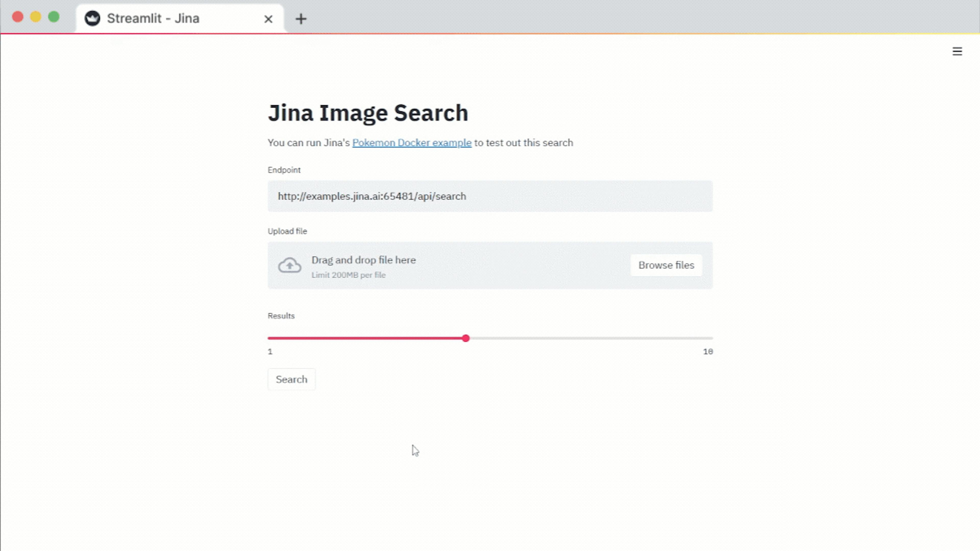
Task: Open the Streamlit hamburger menu
Action: 957,51
